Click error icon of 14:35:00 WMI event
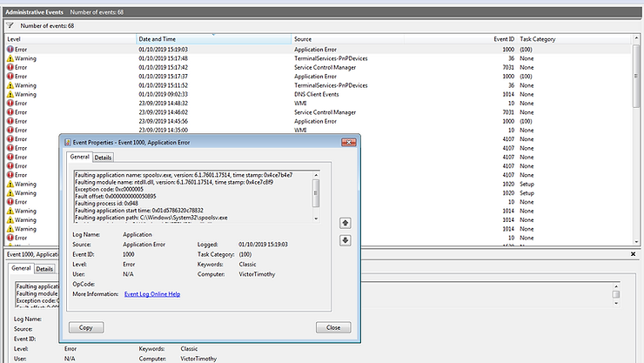Screen dimensions: 644x363 click(10, 131)
